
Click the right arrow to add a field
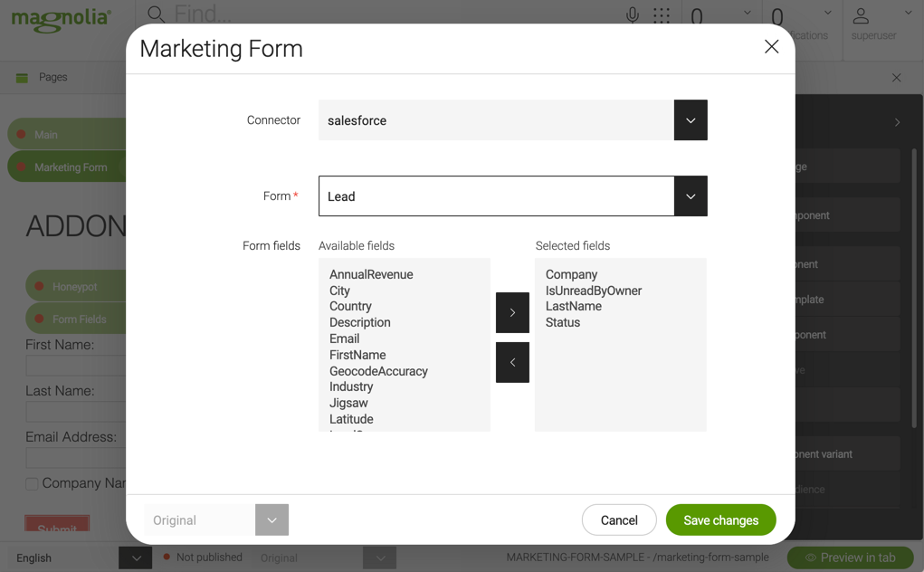pos(512,312)
